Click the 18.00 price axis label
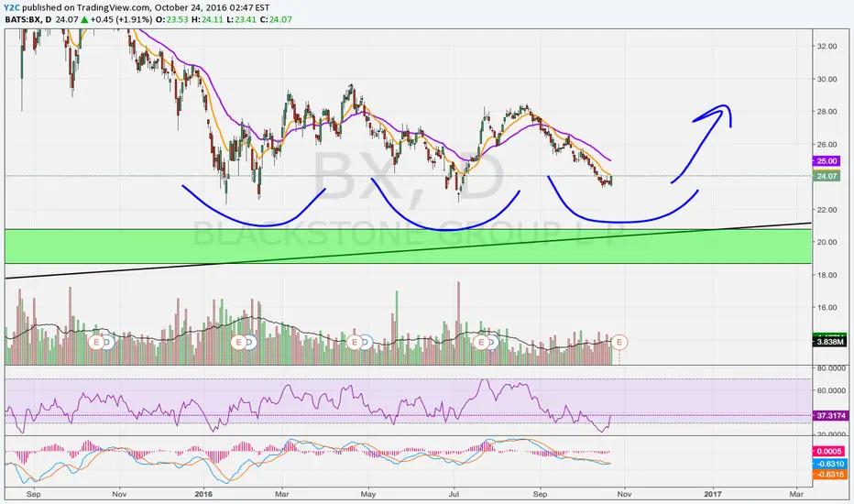 (827, 275)
